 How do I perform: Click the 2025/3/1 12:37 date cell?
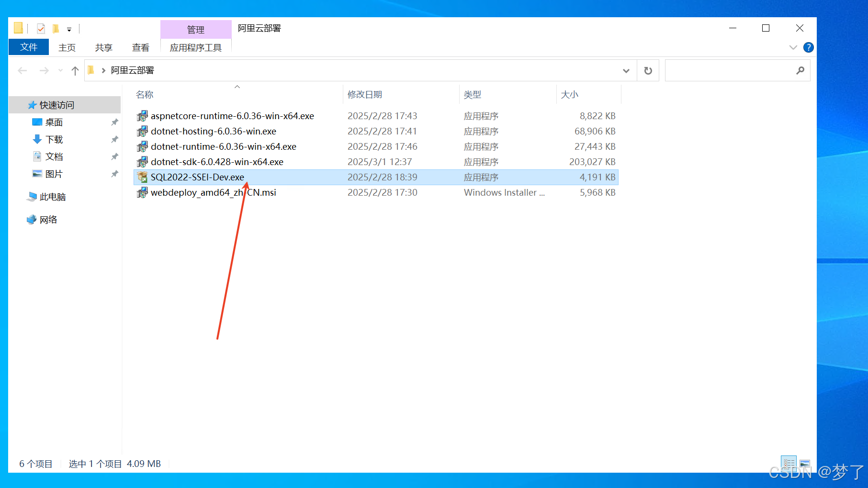[380, 162]
